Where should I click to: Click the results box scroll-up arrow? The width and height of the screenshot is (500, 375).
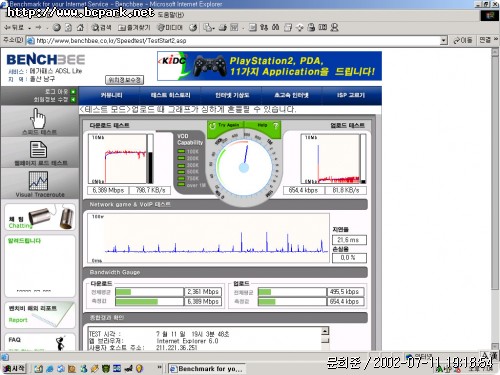click(x=325, y=331)
